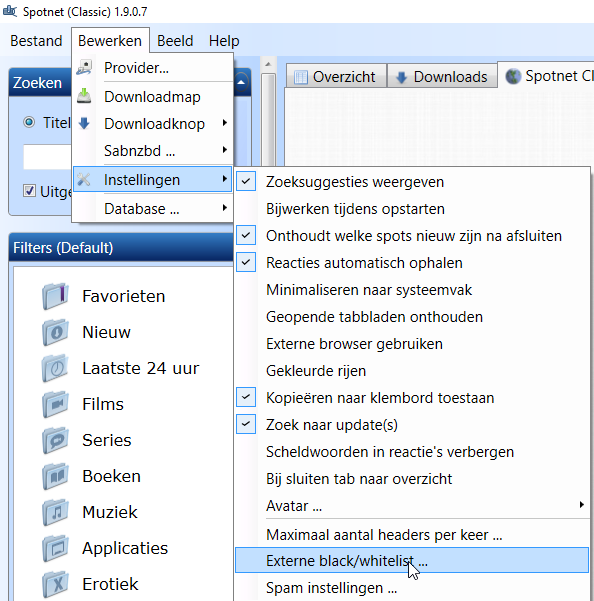Click the Laatste 24 uur clock icon
Image resolution: width=594 pixels, height=601 pixels.
coord(56,368)
